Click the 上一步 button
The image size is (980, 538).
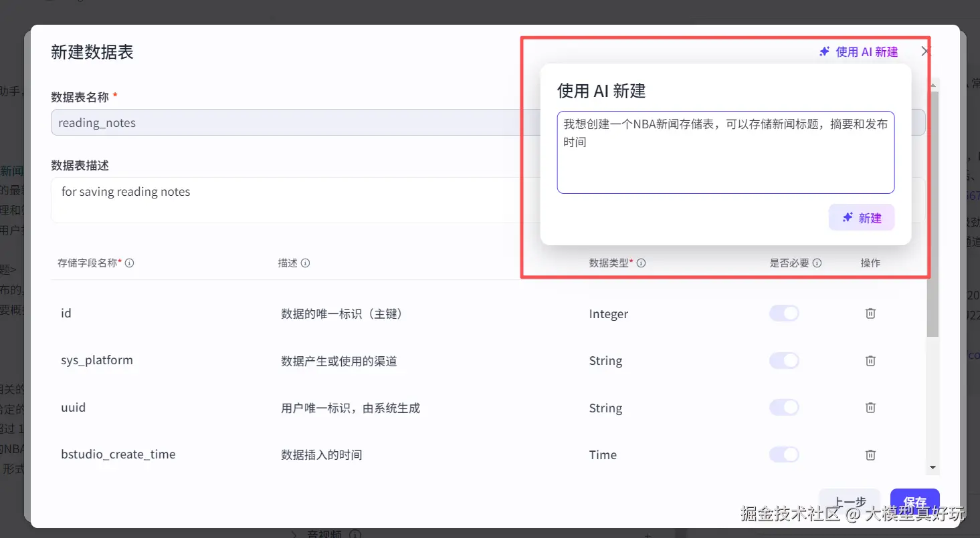[850, 502]
